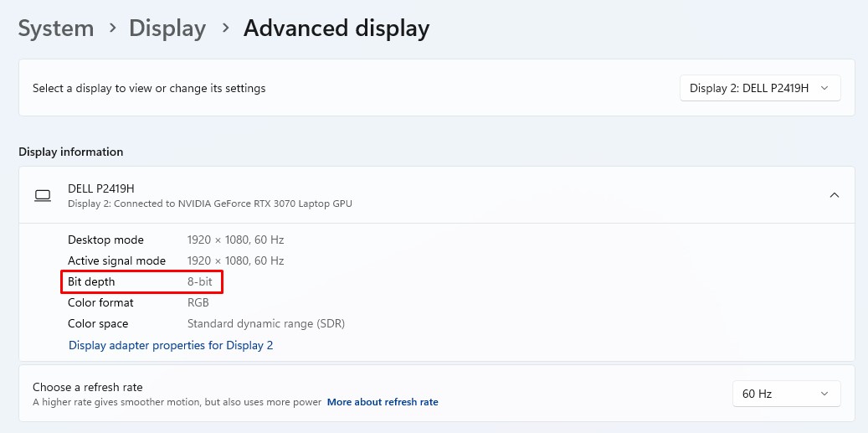Go back to System in the breadcrumb
Screen dimensions: 868x433
point(56,28)
